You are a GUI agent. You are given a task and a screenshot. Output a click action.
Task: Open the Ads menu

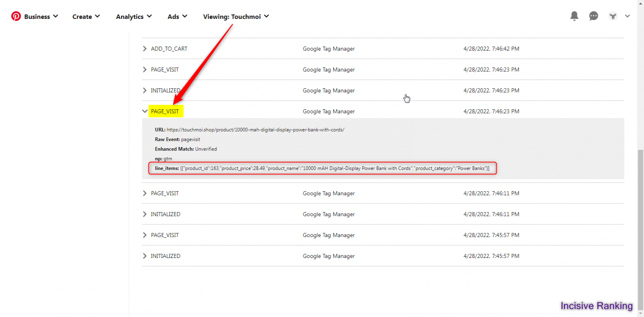click(177, 16)
